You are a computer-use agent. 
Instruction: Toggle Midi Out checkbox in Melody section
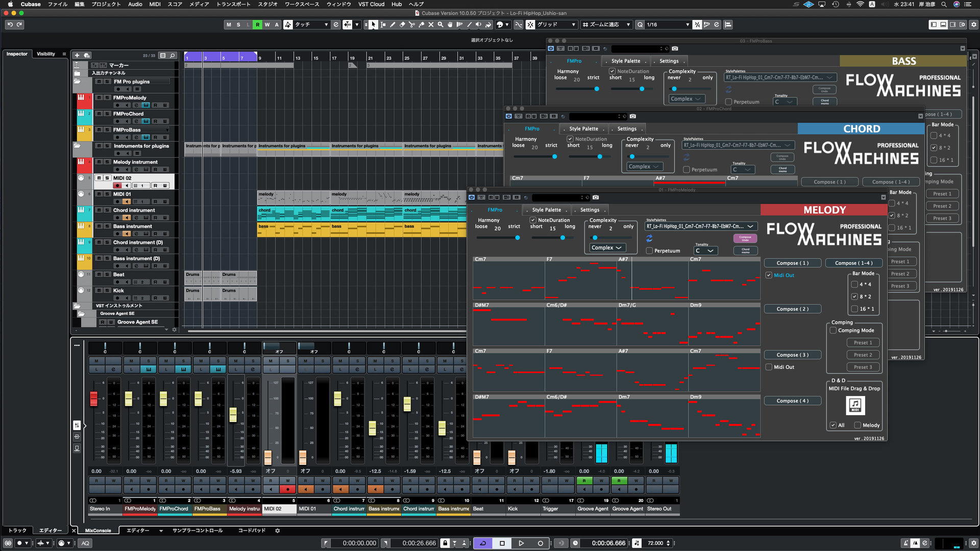tap(769, 274)
